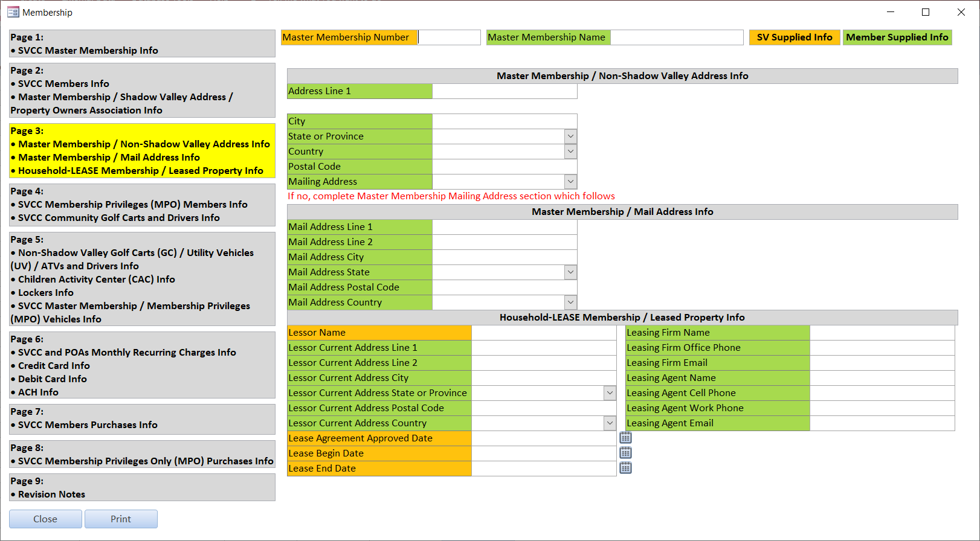Click the Leasing Firm Office Phone field

click(x=882, y=348)
